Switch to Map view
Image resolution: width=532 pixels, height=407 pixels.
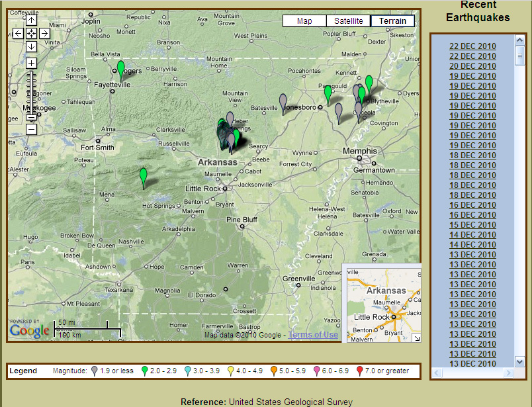click(304, 21)
